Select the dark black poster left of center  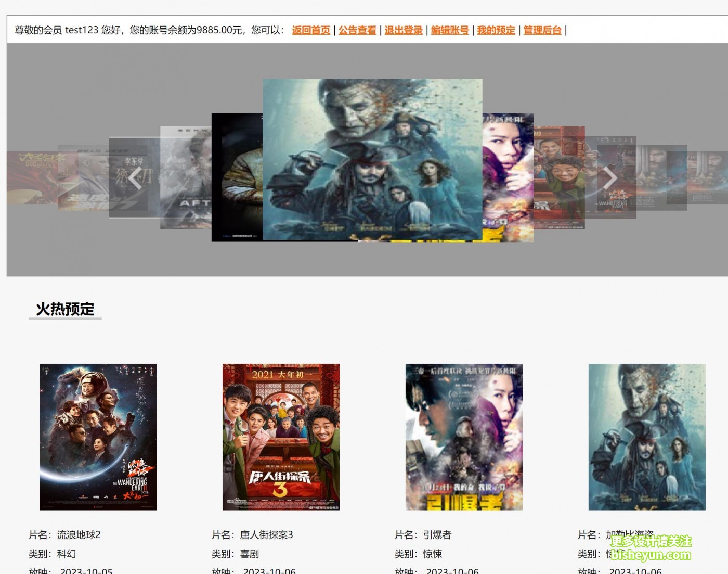pos(237,177)
